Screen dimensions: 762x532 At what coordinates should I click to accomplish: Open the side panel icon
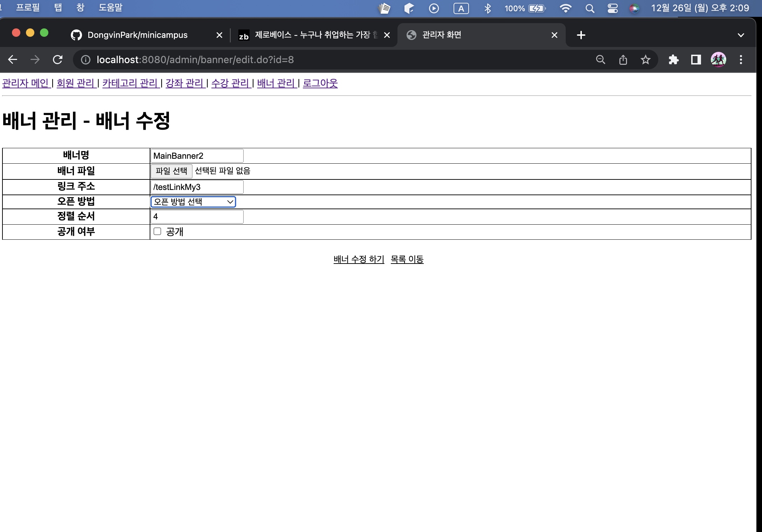[696, 60]
